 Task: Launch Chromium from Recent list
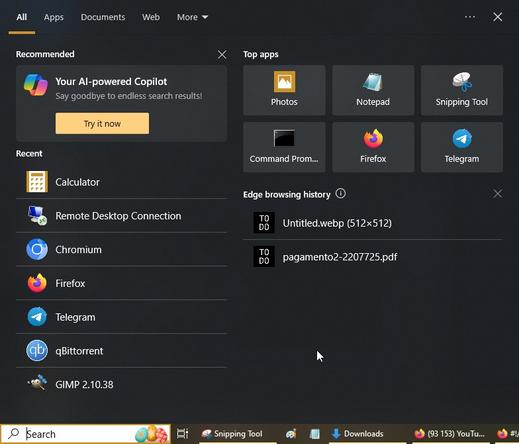[121, 249]
